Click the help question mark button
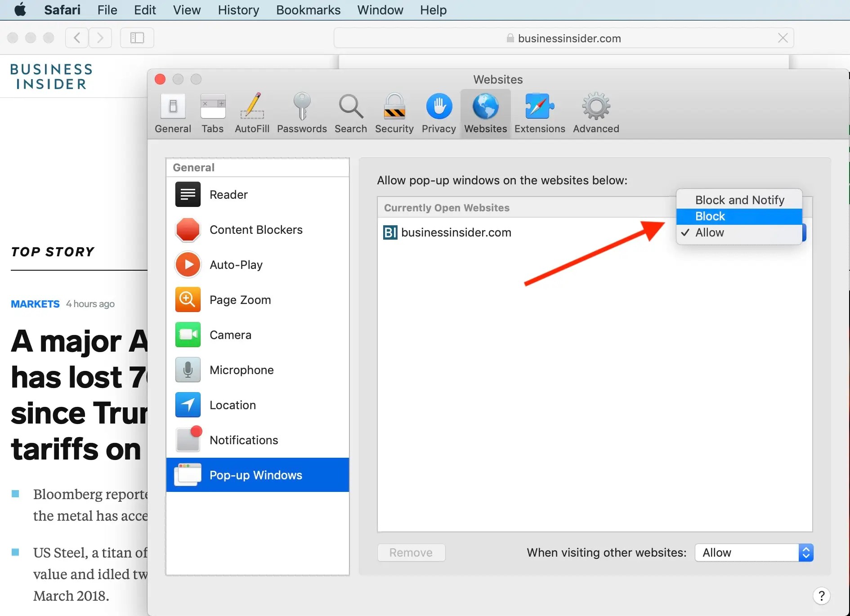Screen dimensions: 850x616 [822, 595]
